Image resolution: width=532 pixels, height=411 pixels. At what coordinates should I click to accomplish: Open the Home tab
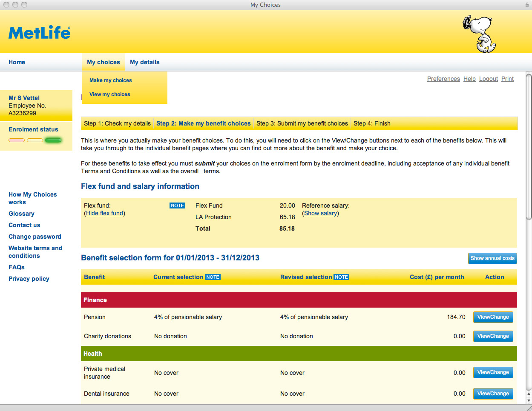17,62
